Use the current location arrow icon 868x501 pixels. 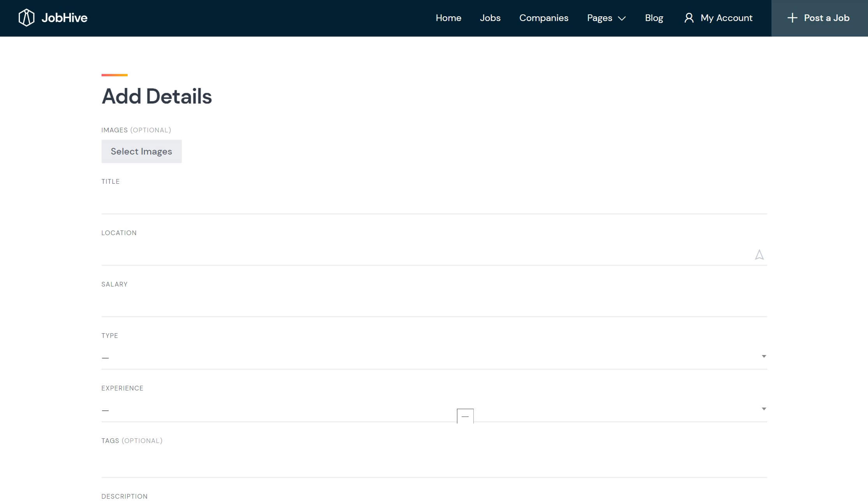(x=759, y=255)
